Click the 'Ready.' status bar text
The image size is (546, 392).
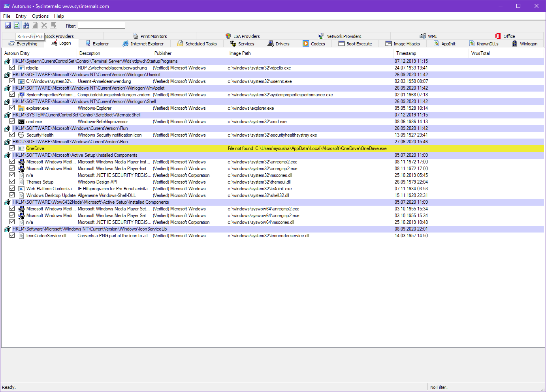[9, 387]
